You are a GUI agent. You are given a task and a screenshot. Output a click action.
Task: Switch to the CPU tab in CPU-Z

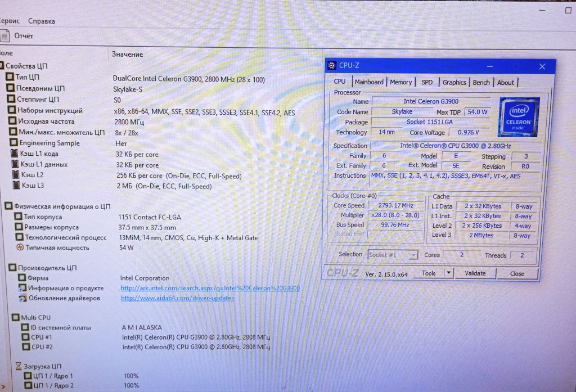click(339, 82)
